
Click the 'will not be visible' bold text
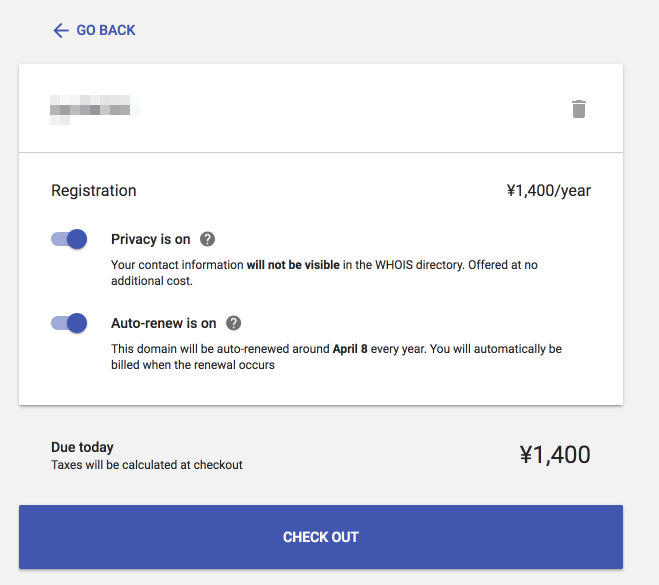[x=293, y=265]
